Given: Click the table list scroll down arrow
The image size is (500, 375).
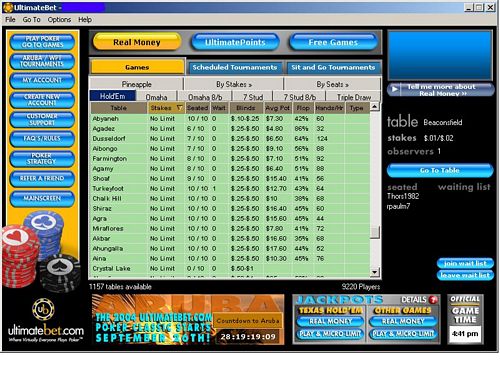Looking at the screenshot, I should point(375,272).
